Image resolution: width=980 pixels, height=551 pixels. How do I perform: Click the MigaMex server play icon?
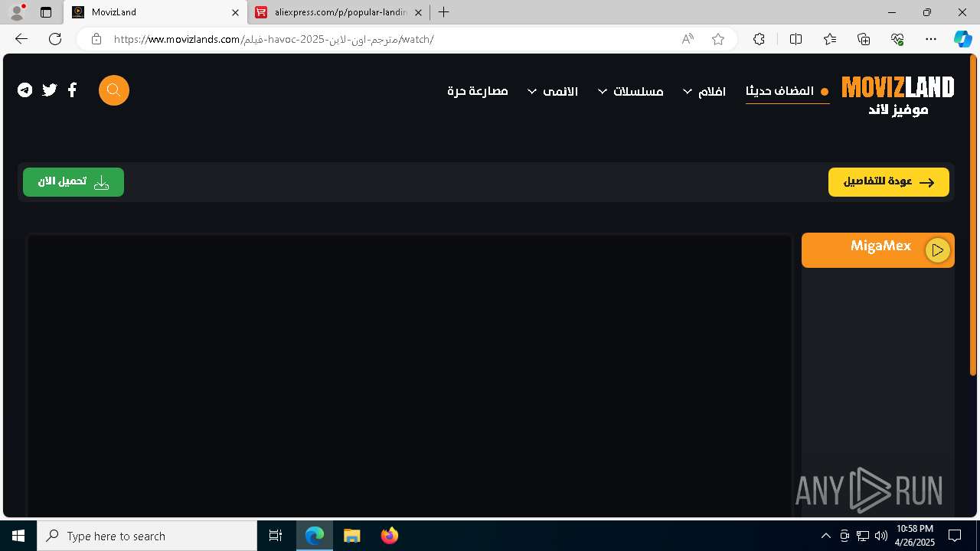coord(937,250)
